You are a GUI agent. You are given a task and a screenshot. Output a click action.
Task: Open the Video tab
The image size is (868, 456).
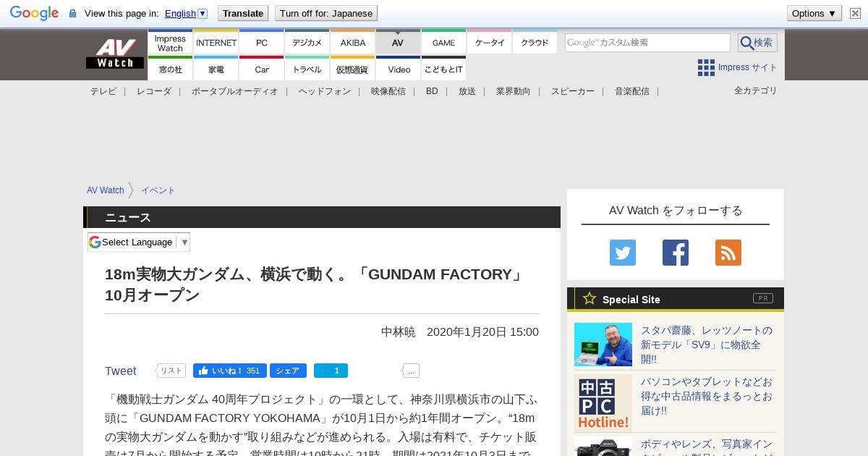(399, 69)
